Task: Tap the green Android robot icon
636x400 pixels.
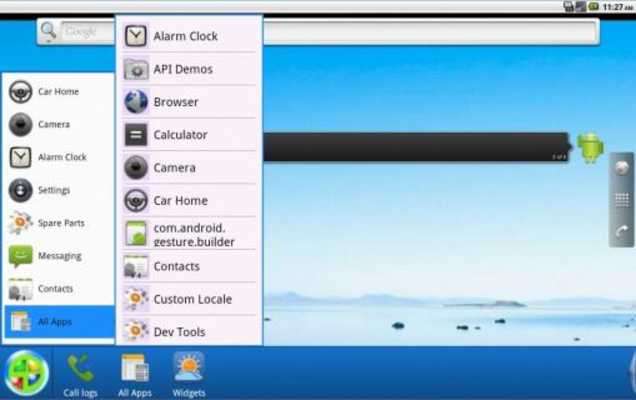Action: pyautogui.click(x=590, y=148)
